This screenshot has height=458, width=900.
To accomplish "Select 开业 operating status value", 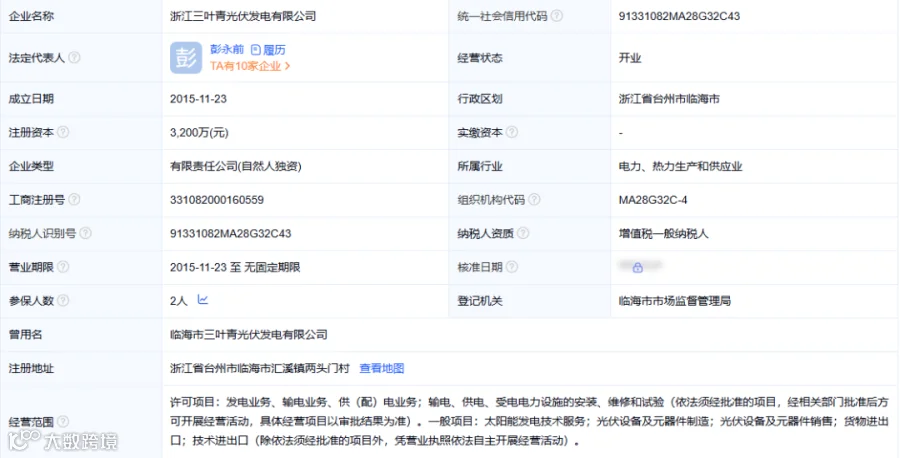I will (x=630, y=58).
